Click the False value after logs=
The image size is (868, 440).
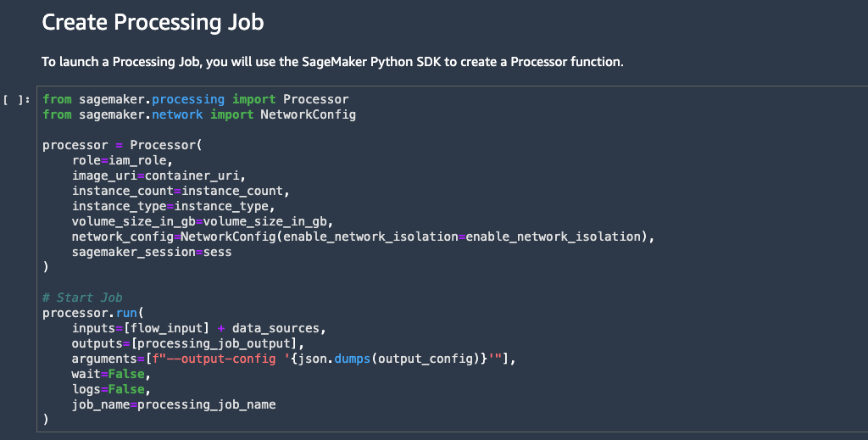pyautogui.click(x=126, y=389)
